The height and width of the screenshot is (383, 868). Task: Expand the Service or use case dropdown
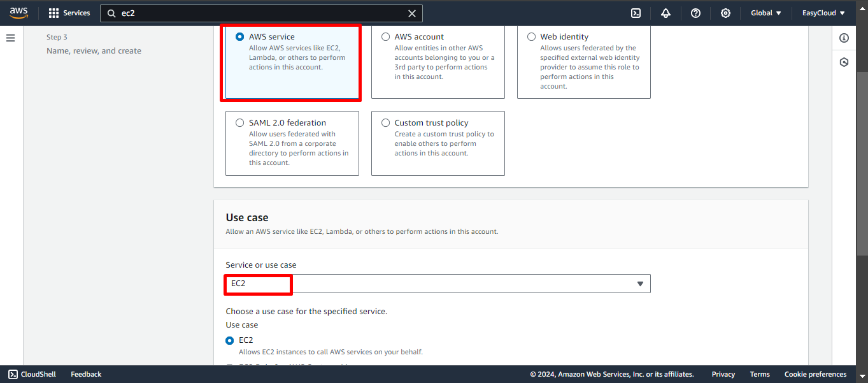tap(438, 284)
